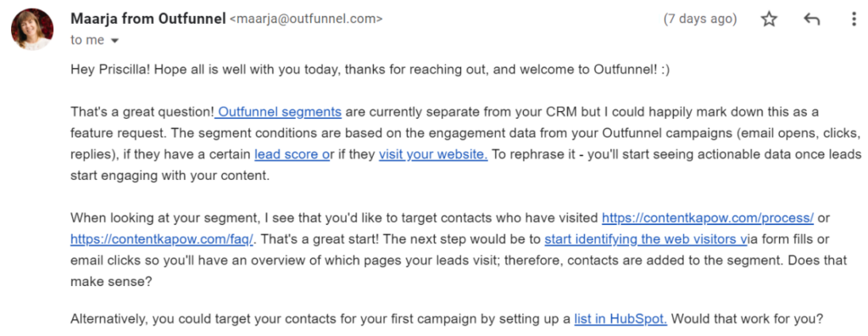Click the 'Would that work for you?' text
Screen dimensions: 868x336
click(748, 319)
